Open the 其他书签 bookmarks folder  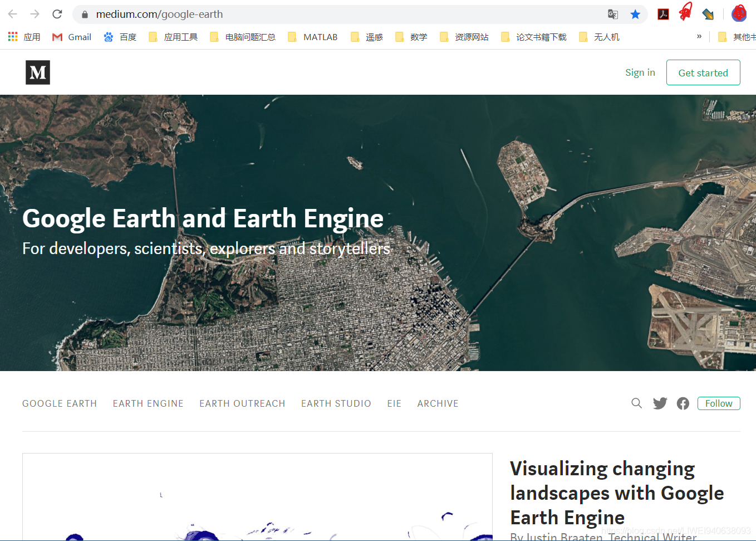737,37
